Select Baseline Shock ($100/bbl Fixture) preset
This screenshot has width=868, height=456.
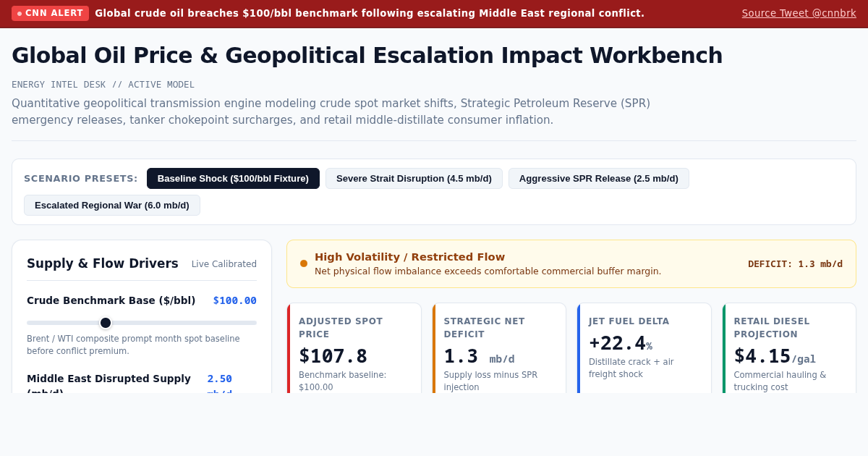point(233,178)
